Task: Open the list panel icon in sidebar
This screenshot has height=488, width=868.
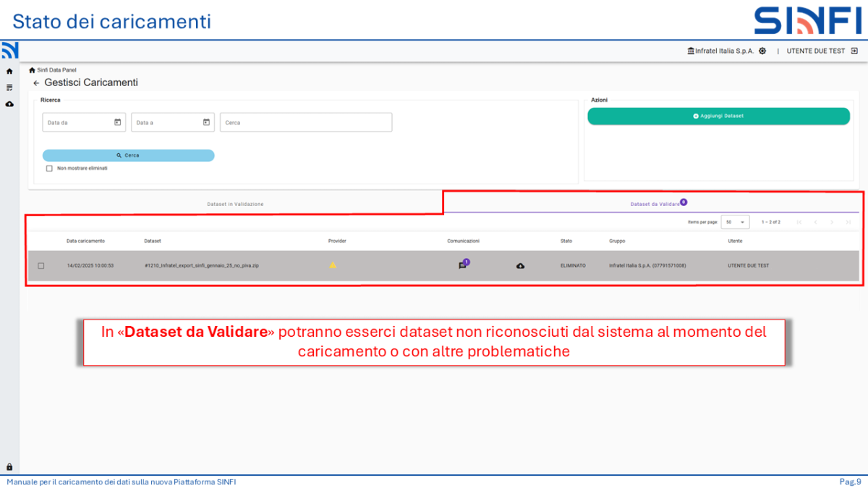Action: click(9, 87)
